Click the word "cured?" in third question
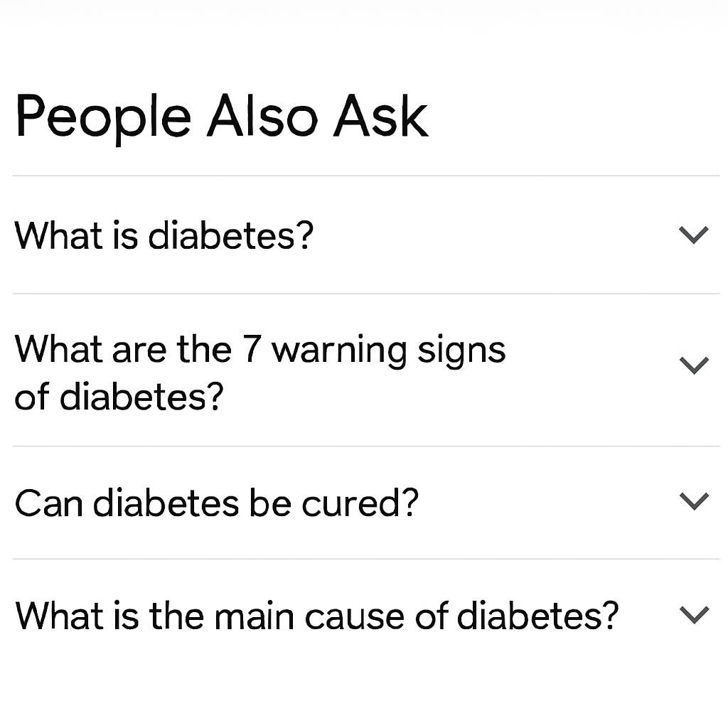This screenshot has width=728, height=728. point(360,503)
